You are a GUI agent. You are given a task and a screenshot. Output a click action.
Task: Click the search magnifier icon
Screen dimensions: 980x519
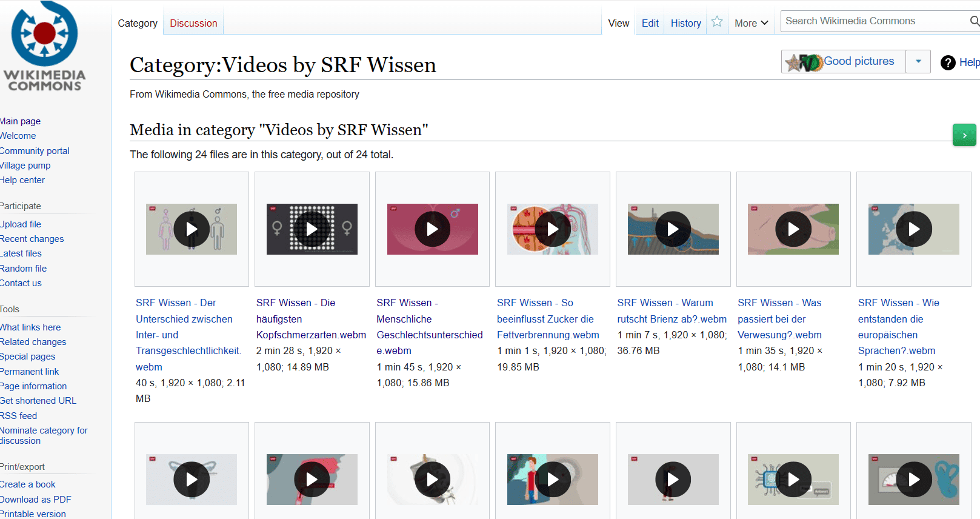[x=975, y=21]
